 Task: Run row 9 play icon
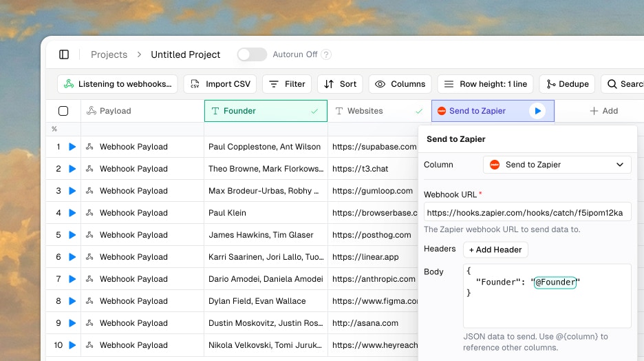[72, 323]
